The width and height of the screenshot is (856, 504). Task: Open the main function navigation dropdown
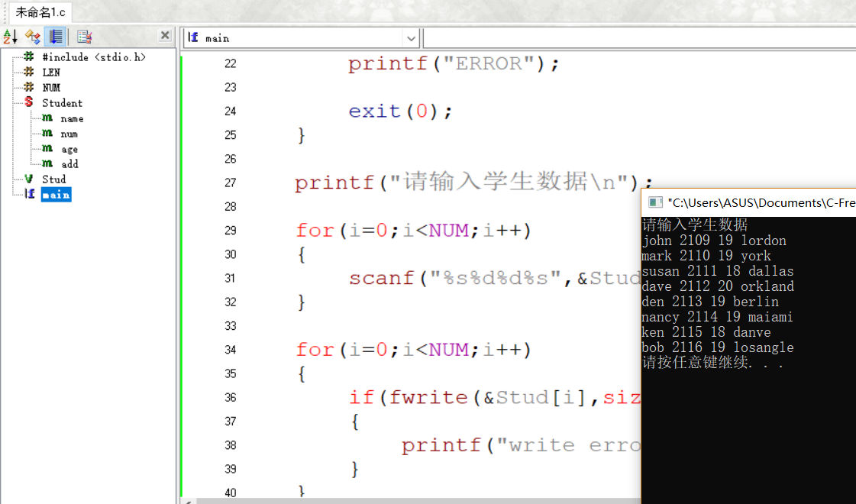tap(410, 38)
